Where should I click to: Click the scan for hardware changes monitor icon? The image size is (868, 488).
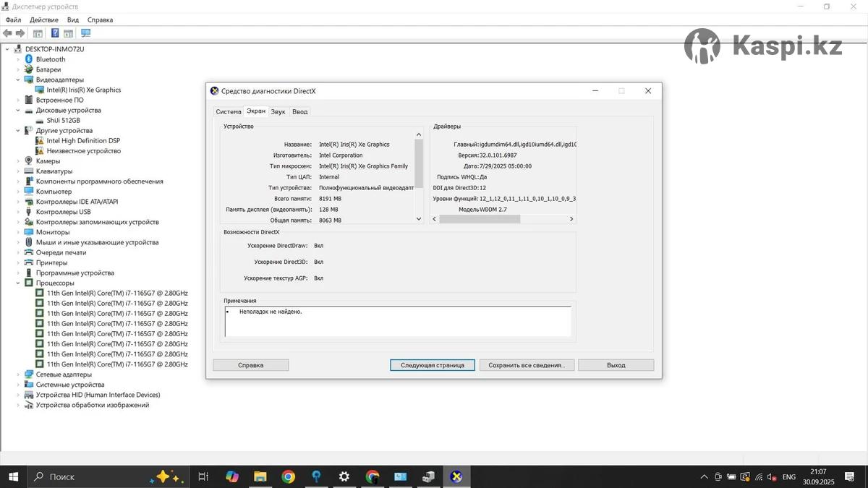pos(85,33)
